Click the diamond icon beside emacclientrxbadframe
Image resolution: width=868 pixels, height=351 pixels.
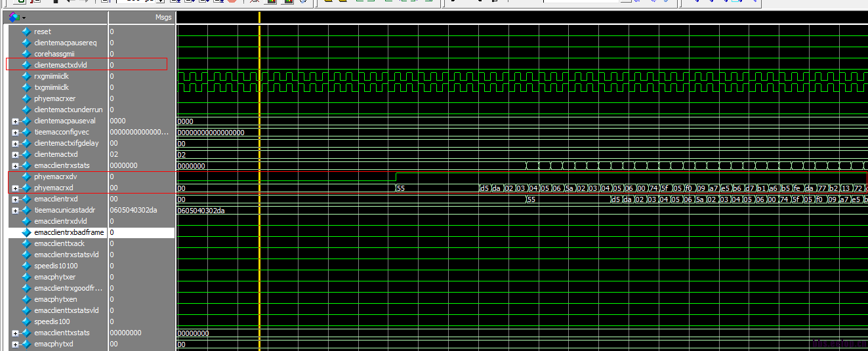(x=26, y=232)
